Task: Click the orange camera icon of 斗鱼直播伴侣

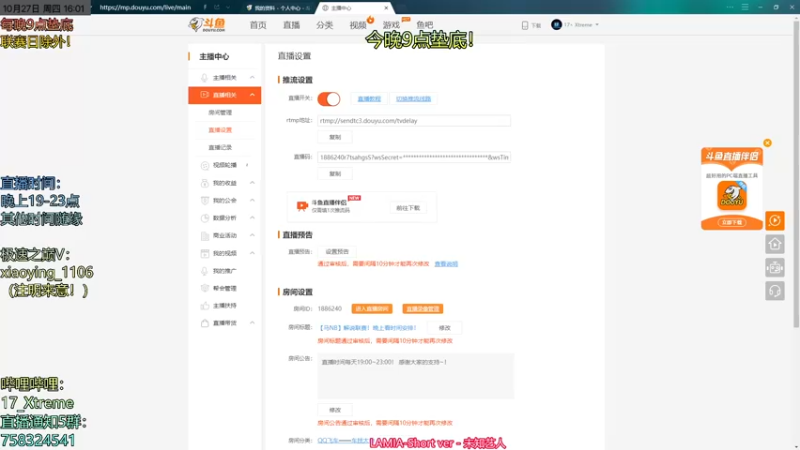Action: (302, 206)
